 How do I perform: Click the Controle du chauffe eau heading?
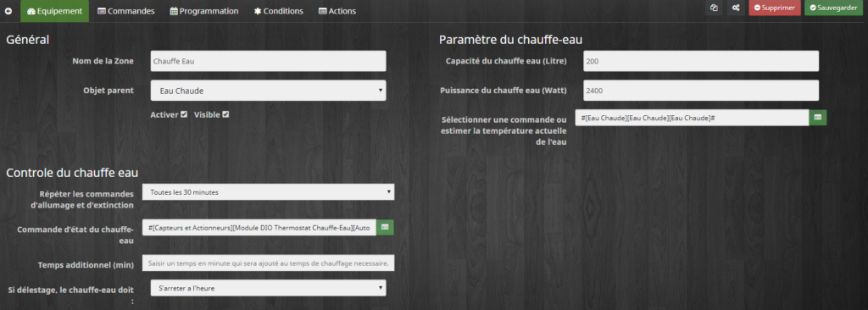click(x=72, y=173)
